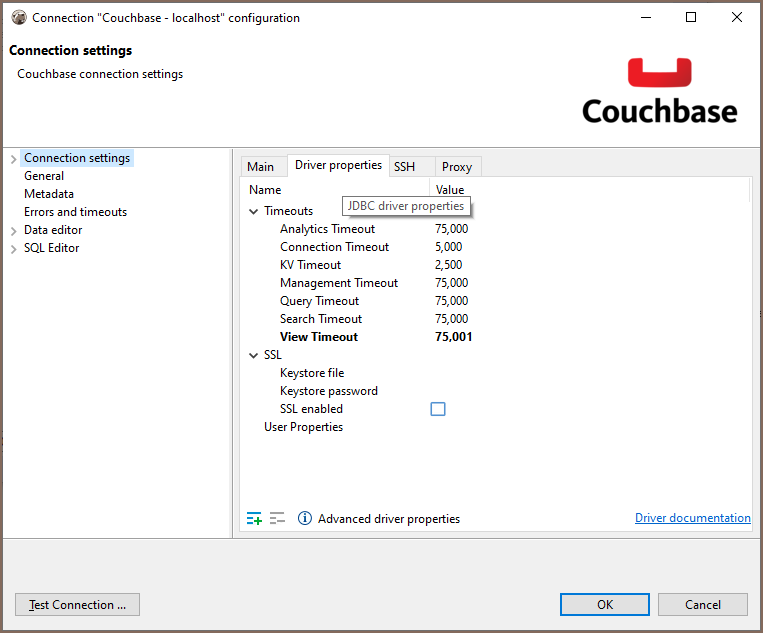Click the DBeaver icon in title bar
Screen dimensions: 763x633
coord(18,17)
